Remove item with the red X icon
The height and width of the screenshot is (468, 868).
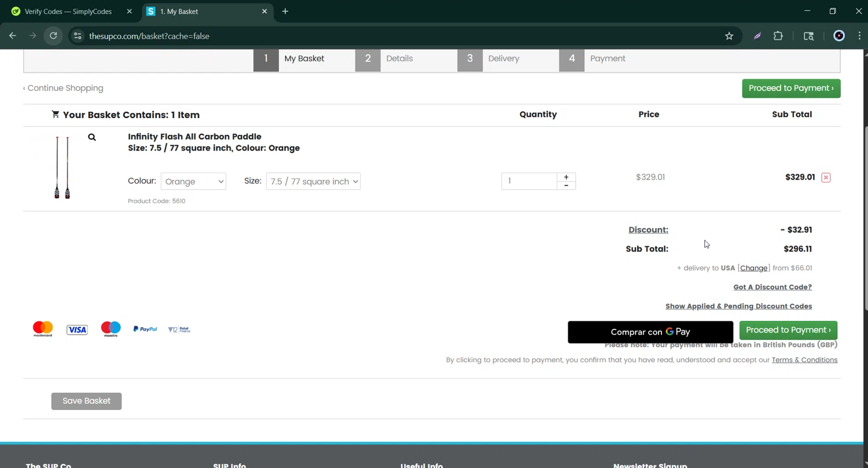coord(826,178)
